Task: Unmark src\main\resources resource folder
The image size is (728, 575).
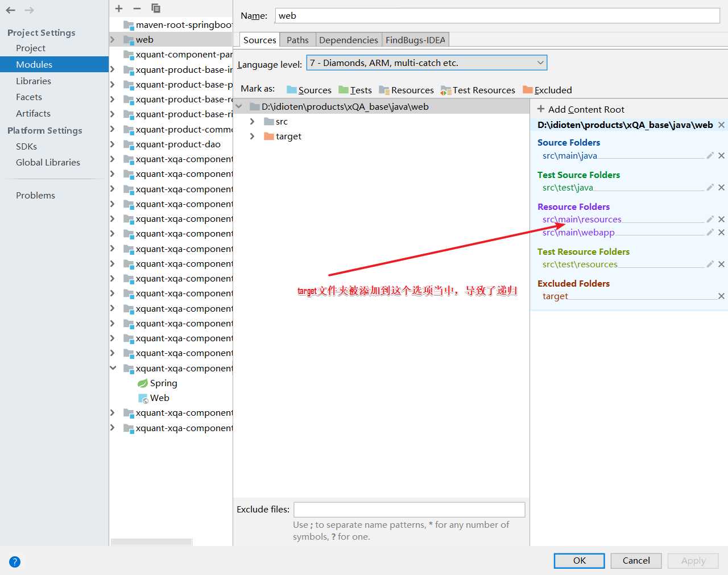Action: [721, 219]
